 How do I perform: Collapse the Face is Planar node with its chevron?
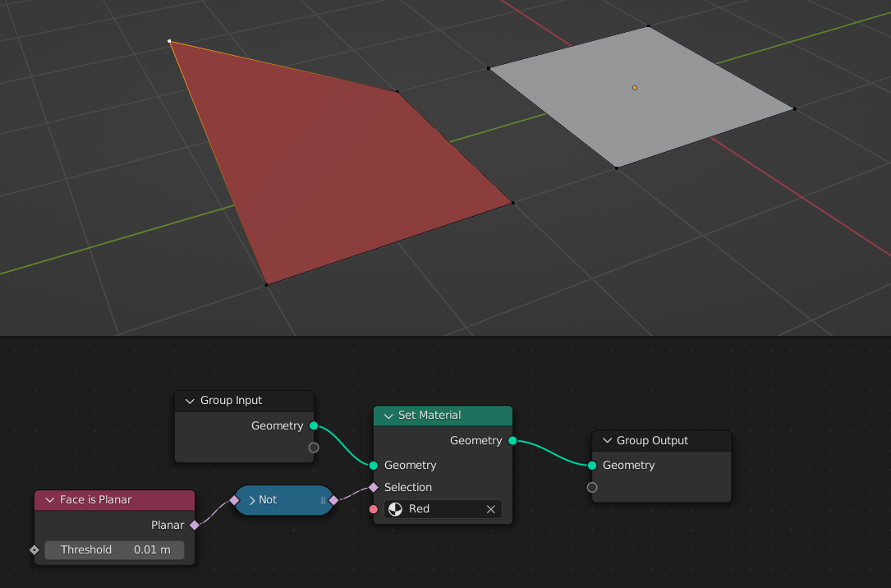[x=49, y=499]
